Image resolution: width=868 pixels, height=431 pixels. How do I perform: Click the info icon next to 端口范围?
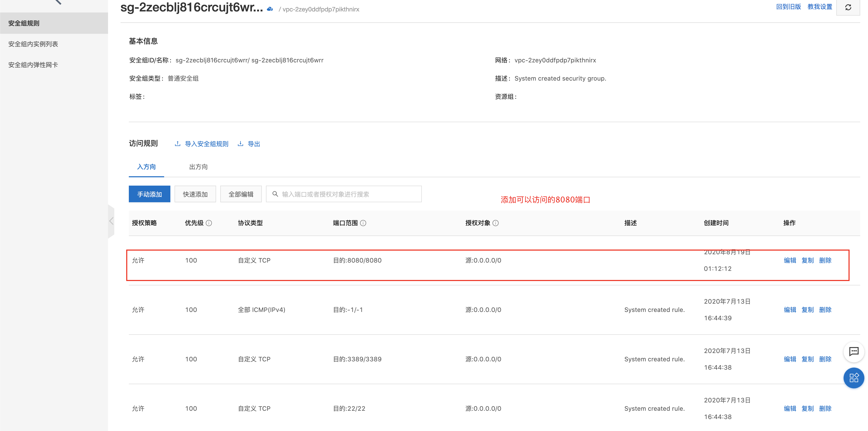click(x=363, y=223)
